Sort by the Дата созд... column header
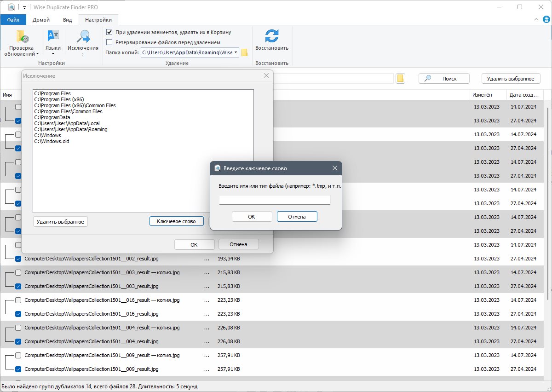Viewport: 552px width, 392px height. (x=524, y=95)
